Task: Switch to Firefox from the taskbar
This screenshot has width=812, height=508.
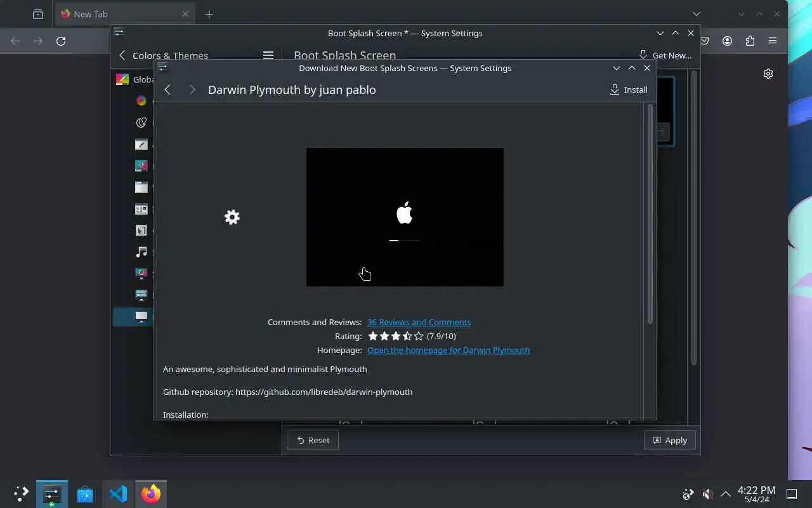Action: pyautogui.click(x=151, y=493)
